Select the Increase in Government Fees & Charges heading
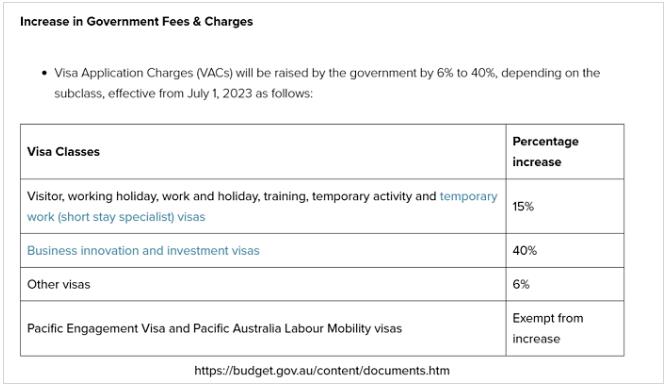Viewport: 668px width, 387px height. coord(136,21)
